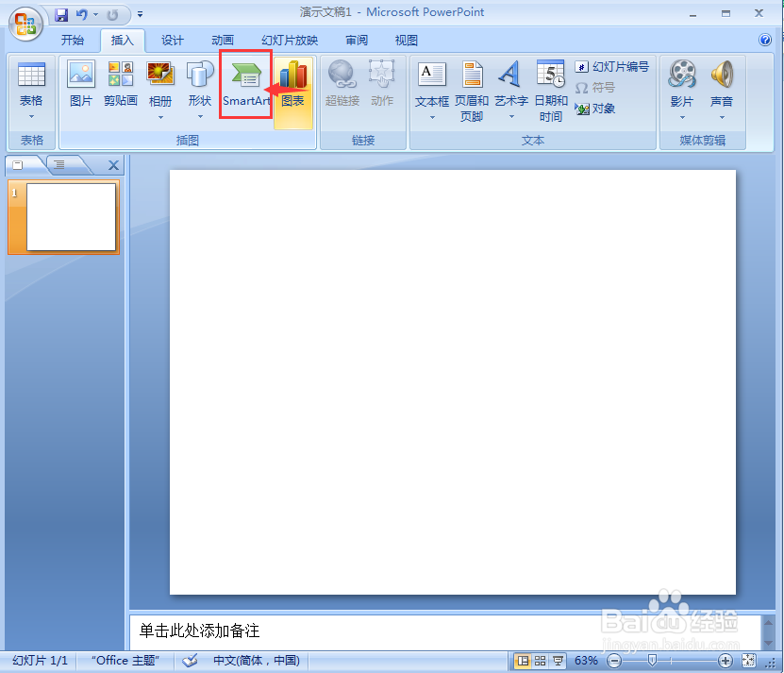This screenshot has height=673, width=784.
Task: Insert a SmartArt graphic
Action: 246,84
